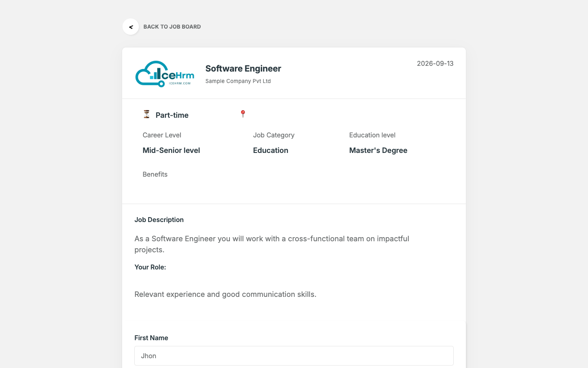Select the cross-functional team description paragraph
The width and height of the screenshot is (588, 368).
[x=272, y=244]
